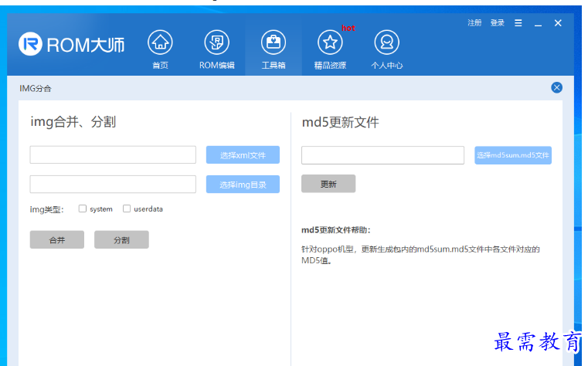Click the 注册 register link
The width and height of the screenshot is (588, 366).
(x=474, y=23)
